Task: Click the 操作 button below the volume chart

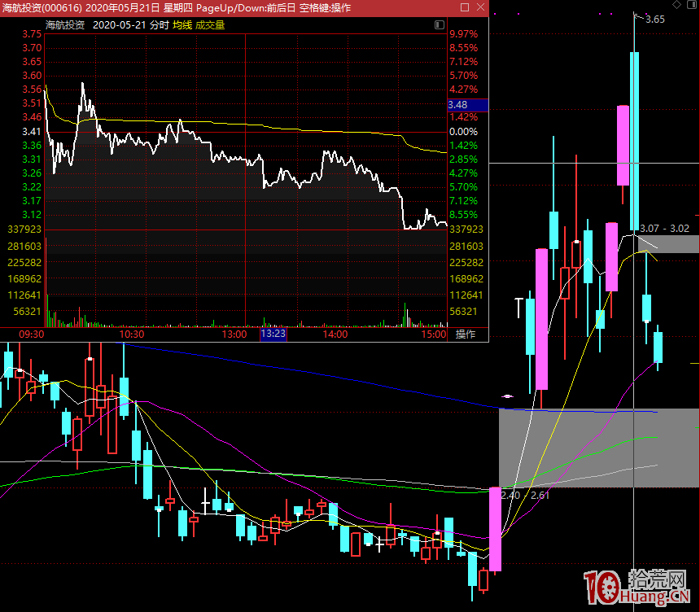Action: pos(465,334)
